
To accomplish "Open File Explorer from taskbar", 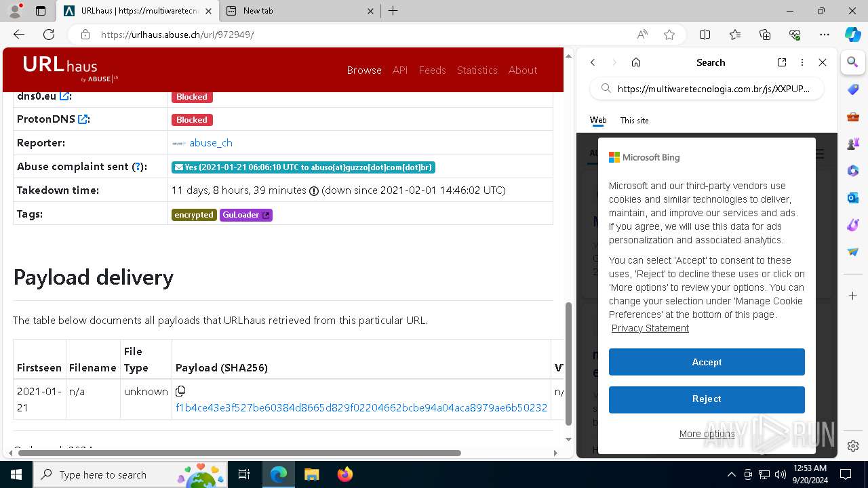I will pos(311,474).
